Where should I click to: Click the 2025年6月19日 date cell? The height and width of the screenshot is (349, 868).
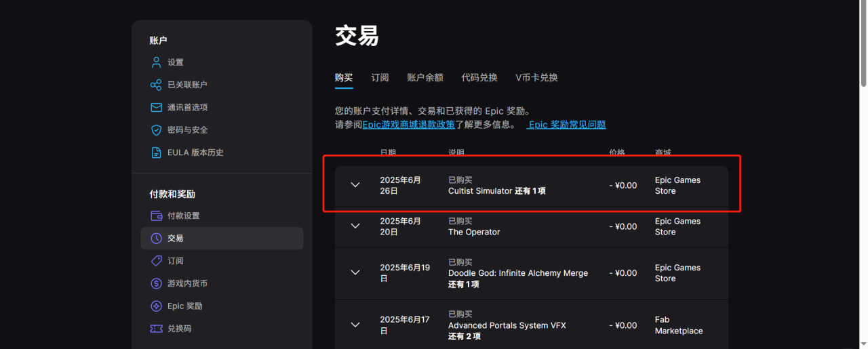tap(405, 273)
